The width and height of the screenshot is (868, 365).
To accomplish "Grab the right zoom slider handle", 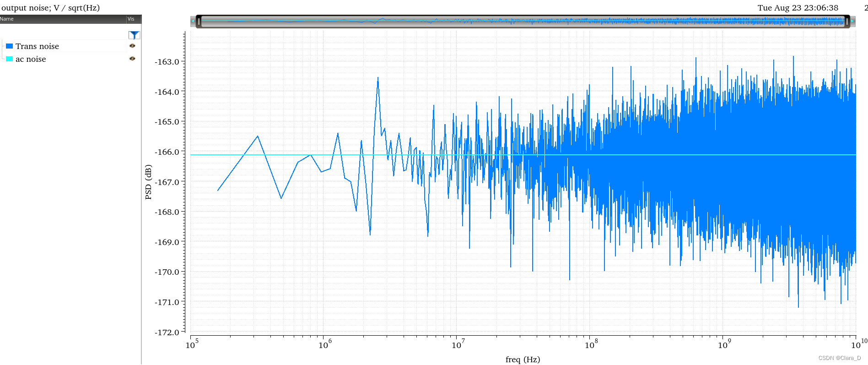I will (x=847, y=22).
